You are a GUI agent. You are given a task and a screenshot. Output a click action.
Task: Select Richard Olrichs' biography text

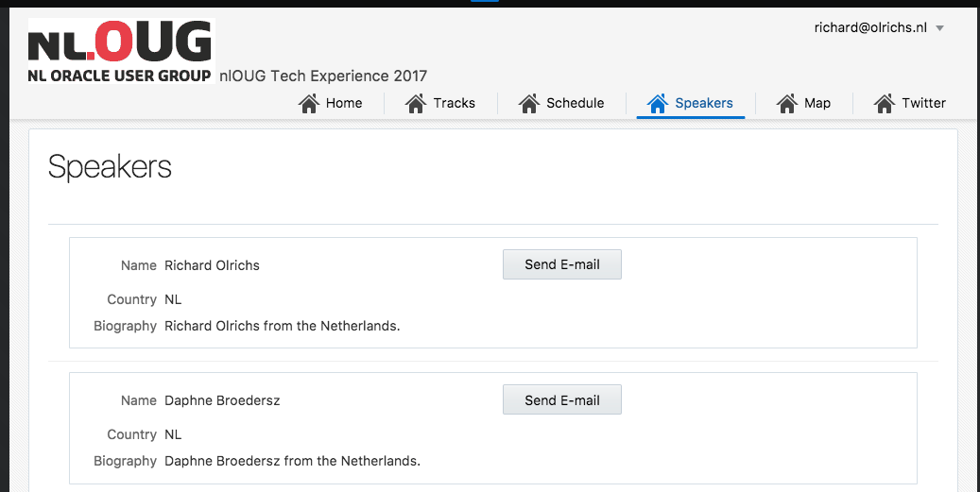tap(282, 326)
